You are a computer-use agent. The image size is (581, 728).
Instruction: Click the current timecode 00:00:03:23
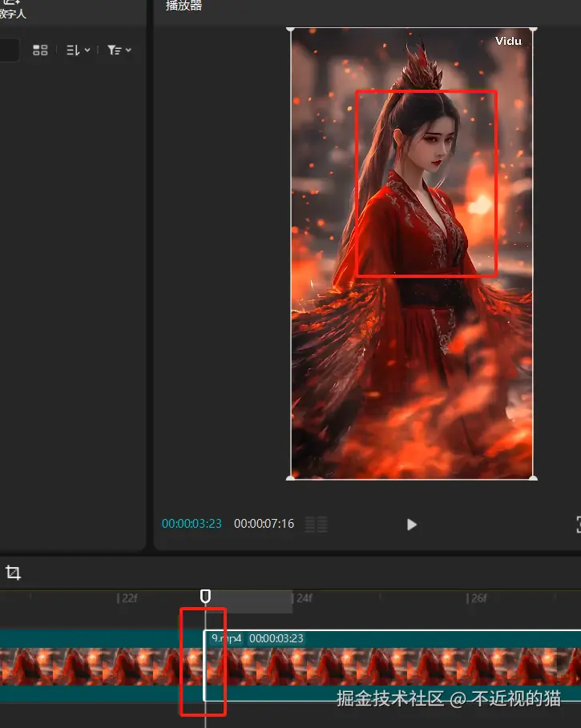coord(192,524)
